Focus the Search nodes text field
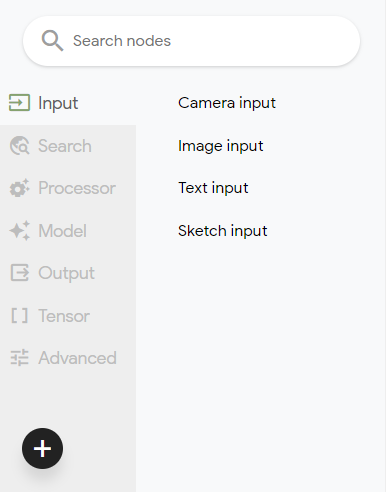The height and width of the screenshot is (492, 387). tap(191, 41)
